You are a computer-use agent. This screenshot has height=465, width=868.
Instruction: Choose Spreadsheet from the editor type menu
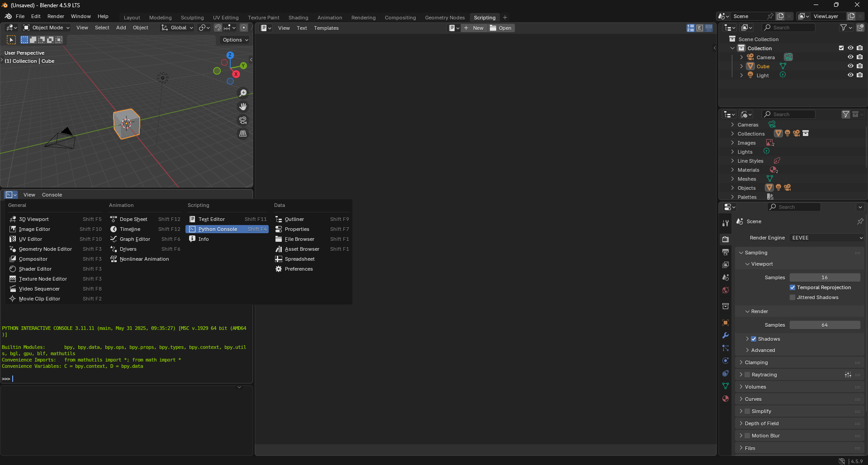[x=312, y=259]
